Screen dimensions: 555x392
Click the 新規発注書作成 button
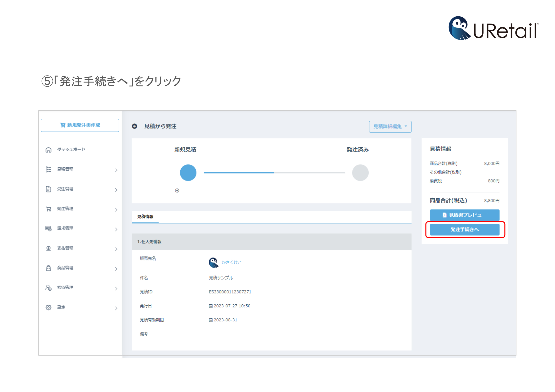[x=80, y=125]
